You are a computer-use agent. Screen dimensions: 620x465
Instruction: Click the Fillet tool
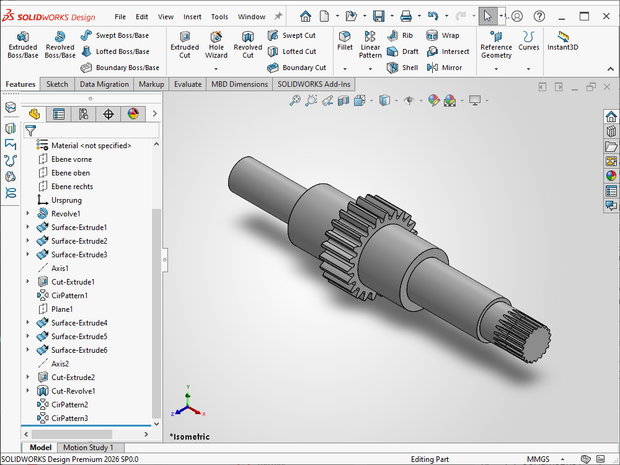pos(345,41)
